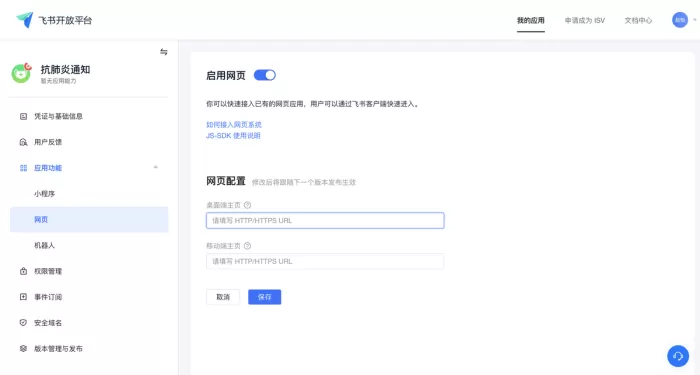700x375 pixels.
Task: Click help icon next to 移动端主页
Action: tap(247, 246)
